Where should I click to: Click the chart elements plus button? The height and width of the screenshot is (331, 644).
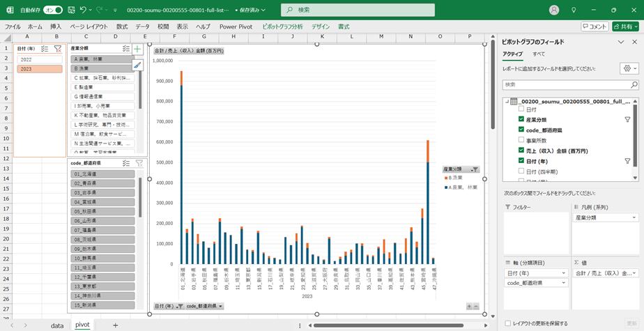137,49
